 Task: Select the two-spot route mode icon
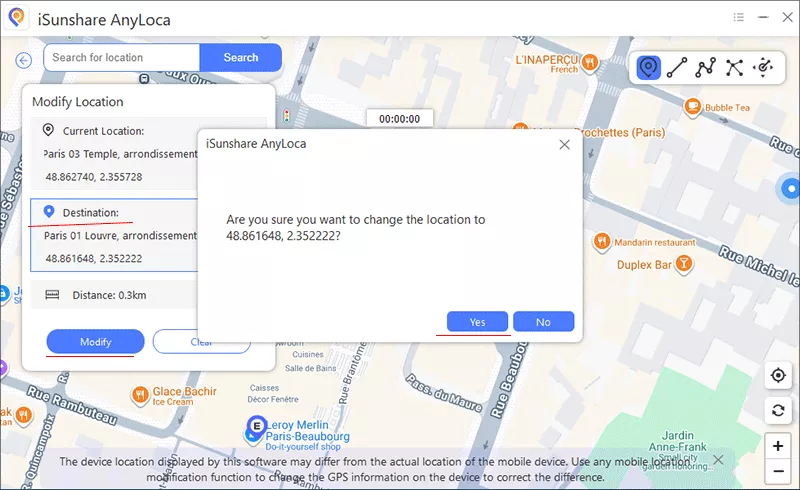tap(677, 67)
